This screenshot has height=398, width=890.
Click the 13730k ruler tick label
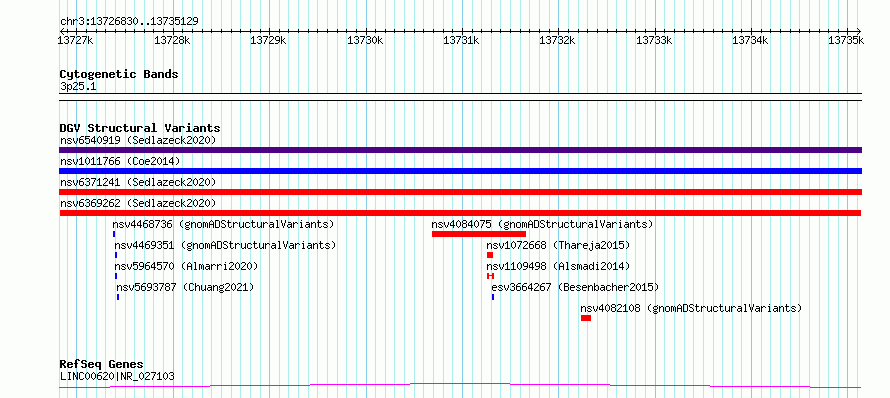click(365, 40)
